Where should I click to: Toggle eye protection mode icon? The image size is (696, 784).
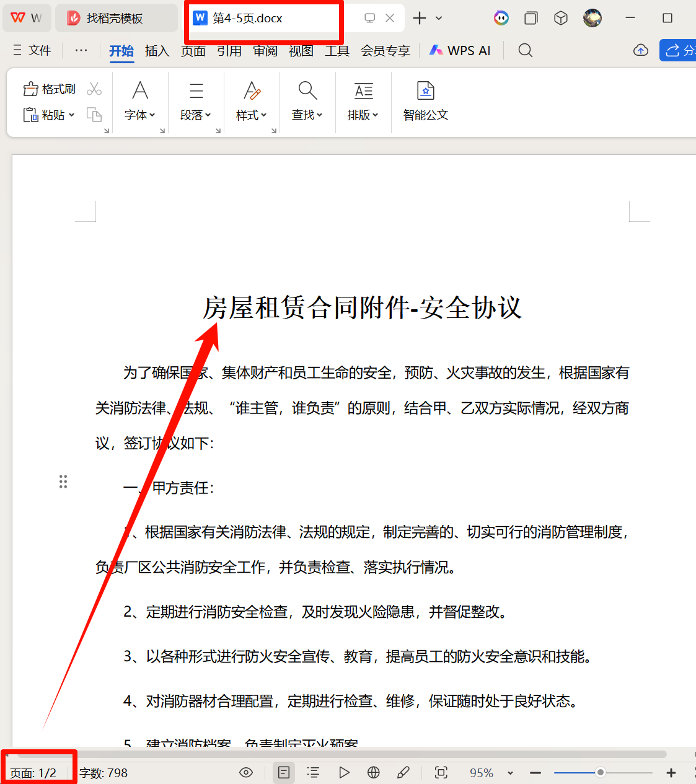pyautogui.click(x=246, y=772)
